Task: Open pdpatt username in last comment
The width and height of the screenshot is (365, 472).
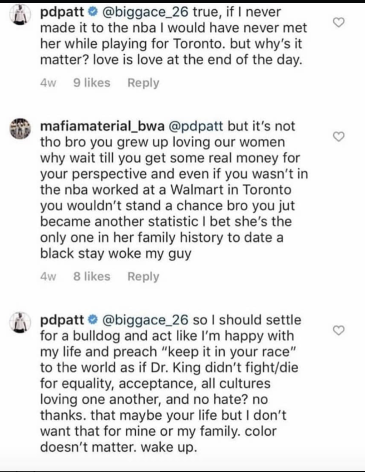Action: tap(62, 321)
